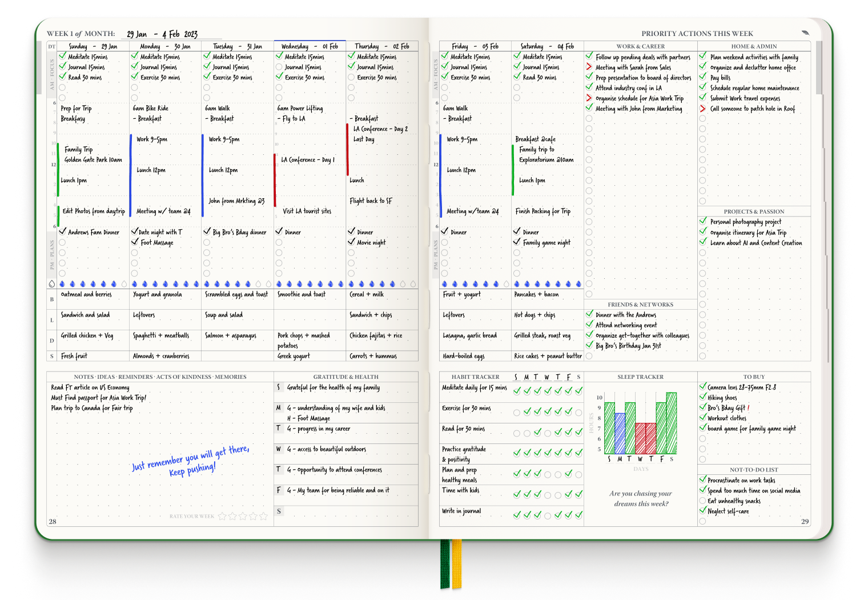Image resolution: width=868 pixels, height=600 pixels.
Task: Uncheck Personal photography project
Action: click(x=703, y=221)
